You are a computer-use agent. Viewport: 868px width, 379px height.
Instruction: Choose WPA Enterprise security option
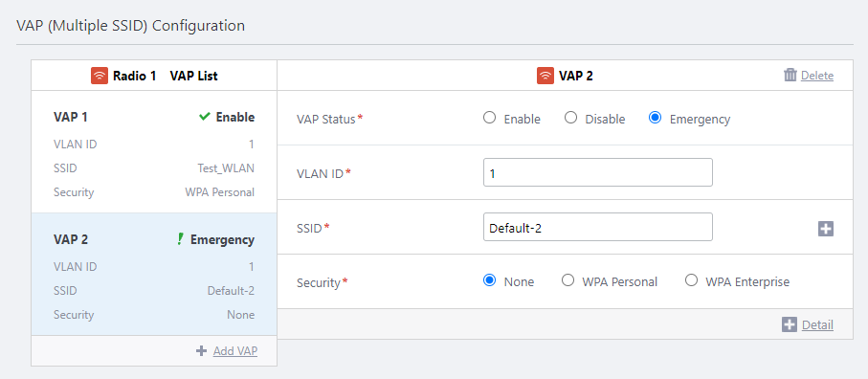tap(691, 280)
